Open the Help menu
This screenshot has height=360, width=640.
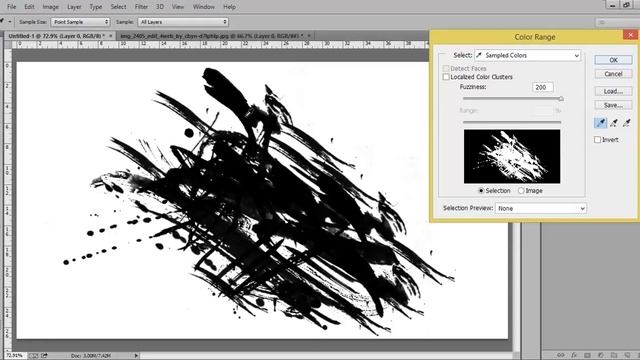[x=229, y=7]
